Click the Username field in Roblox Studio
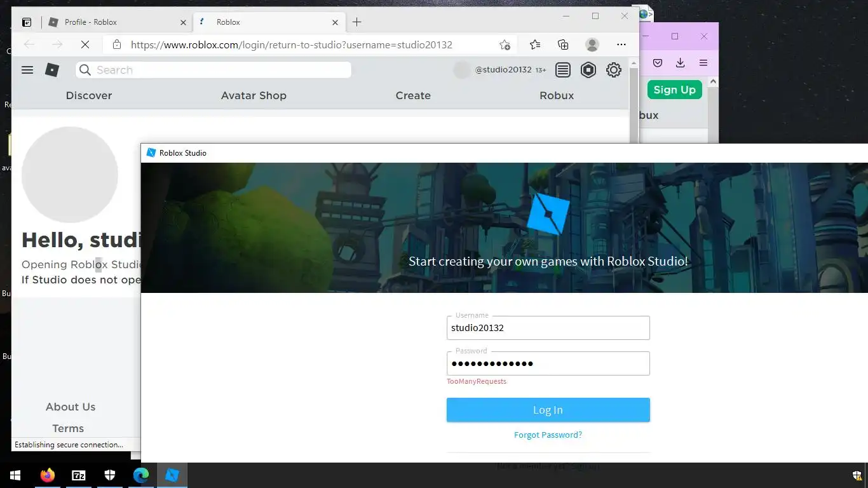 coord(548,328)
